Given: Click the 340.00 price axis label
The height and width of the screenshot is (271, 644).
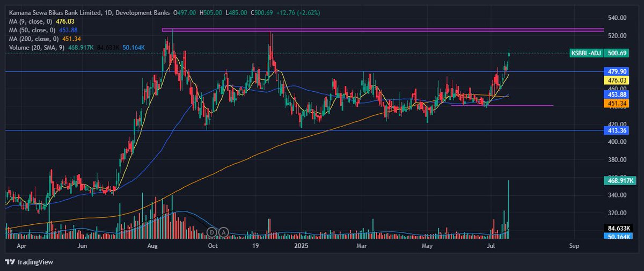Looking at the screenshot, I should (x=617, y=195).
